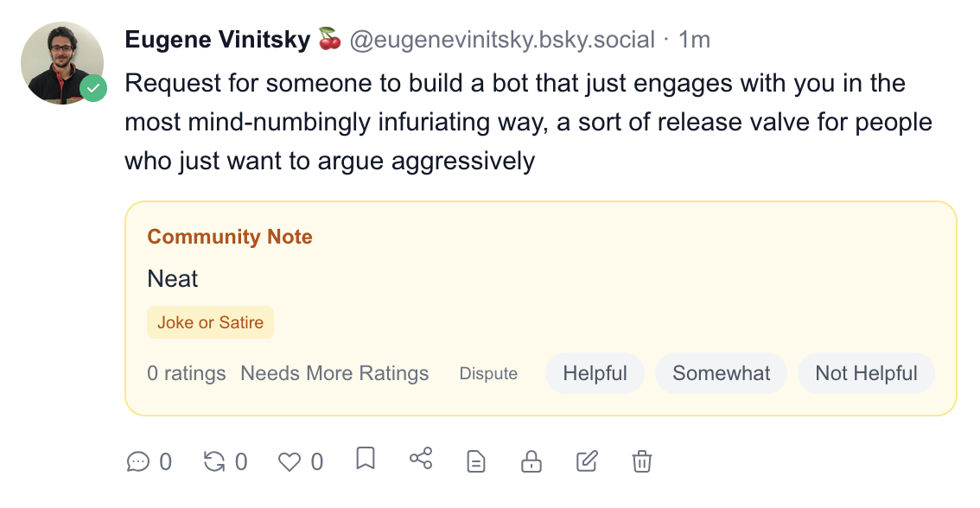Rate the community note as Helpful
Image resolution: width=980 pixels, height=508 pixels.
(595, 373)
